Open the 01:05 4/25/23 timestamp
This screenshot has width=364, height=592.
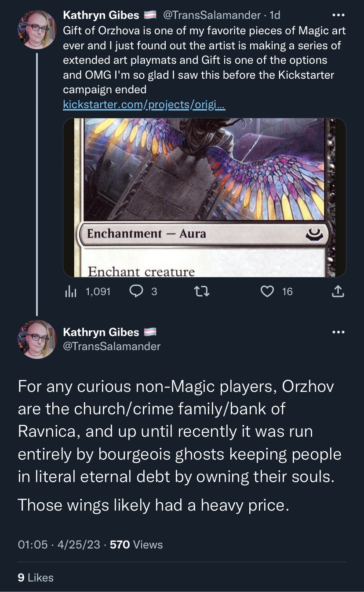59,544
